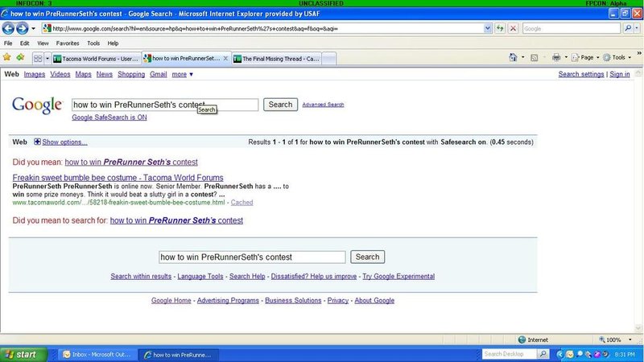The height and width of the screenshot is (362, 644).
Task: Open the Tools gear command menu
Action: [x=617, y=57]
